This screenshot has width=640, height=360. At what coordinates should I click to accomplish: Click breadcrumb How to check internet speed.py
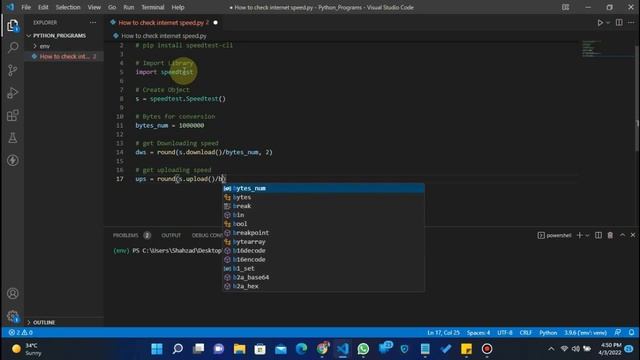(164, 36)
